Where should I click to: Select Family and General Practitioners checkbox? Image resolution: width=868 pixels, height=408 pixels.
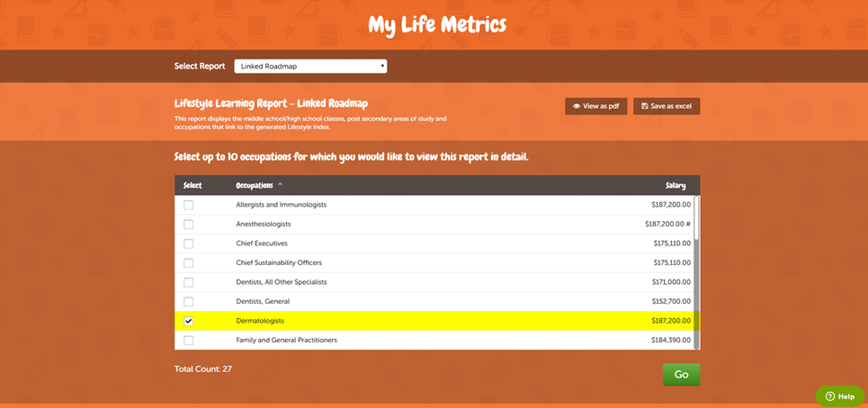[189, 341]
